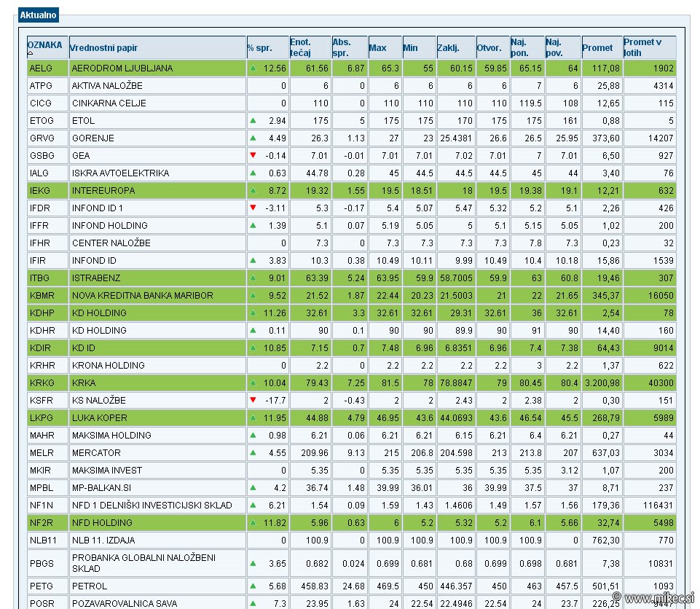This screenshot has width=700, height=609.
Task: Click green up arrow in PETG row
Action: [x=253, y=586]
